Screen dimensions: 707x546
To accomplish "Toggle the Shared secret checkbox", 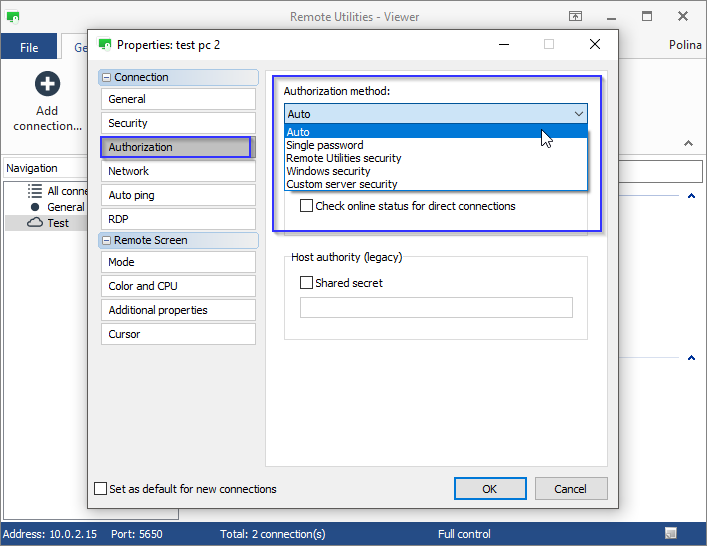I will [x=307, y=283].
